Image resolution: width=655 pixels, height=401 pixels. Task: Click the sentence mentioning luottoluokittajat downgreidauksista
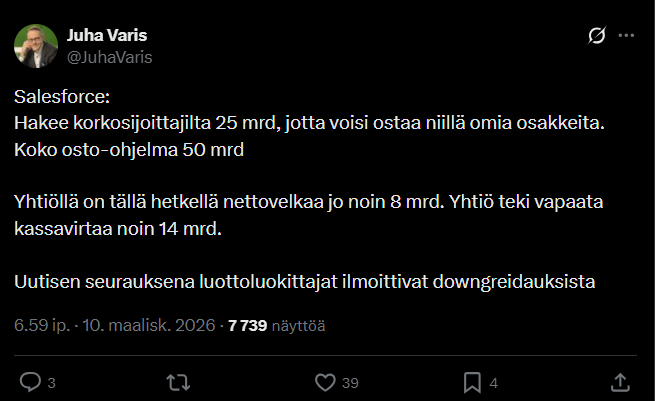click(305, 281)
